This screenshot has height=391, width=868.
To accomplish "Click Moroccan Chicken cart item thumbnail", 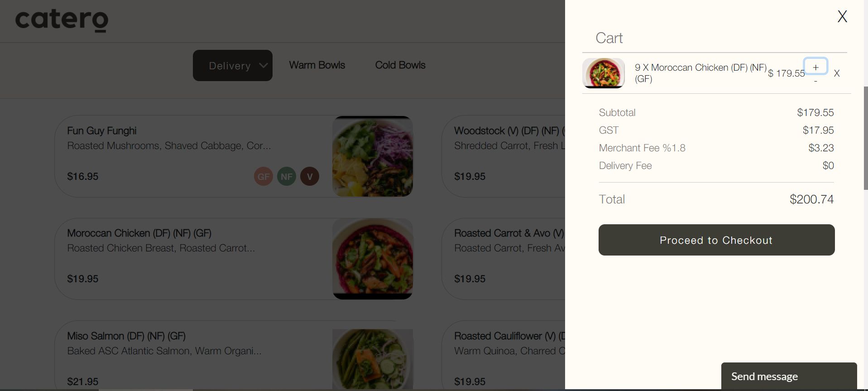I will (603, 73).
